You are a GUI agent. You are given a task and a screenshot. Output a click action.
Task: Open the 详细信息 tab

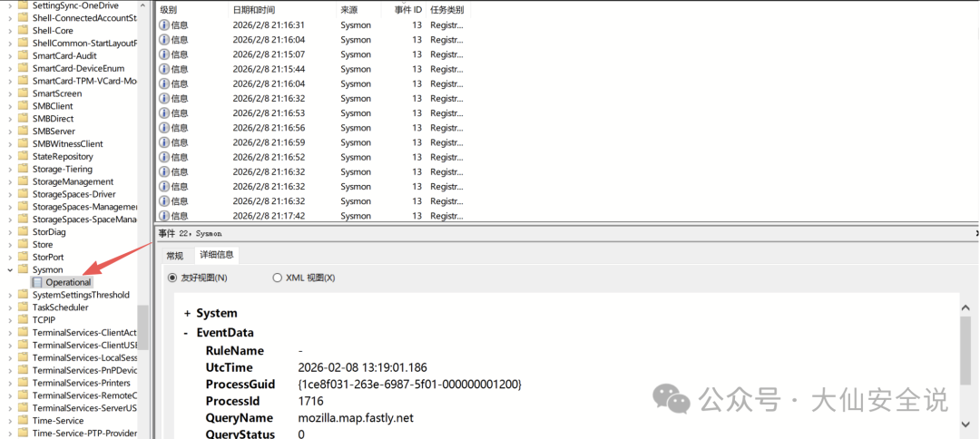[216, 255]
